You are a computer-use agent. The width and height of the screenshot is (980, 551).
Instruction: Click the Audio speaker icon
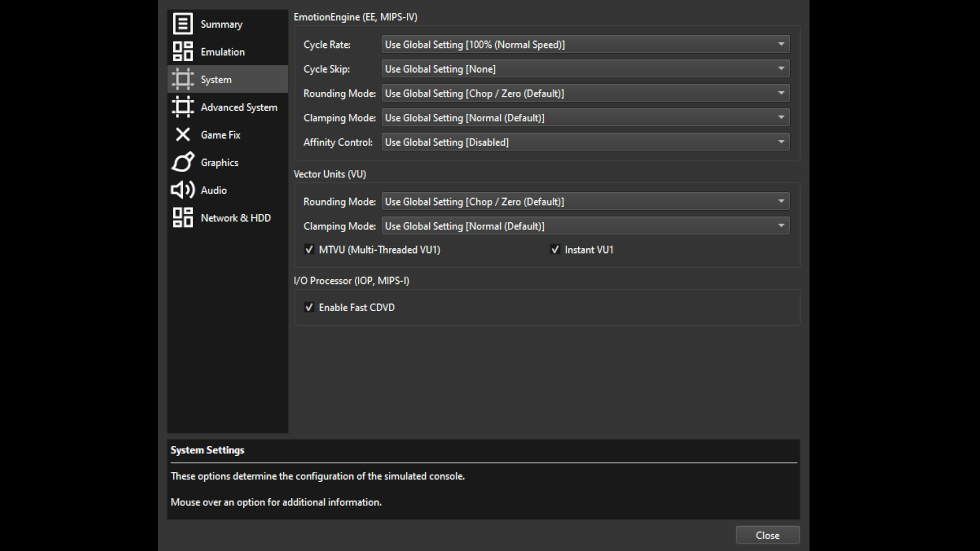(x=182, y=190)
